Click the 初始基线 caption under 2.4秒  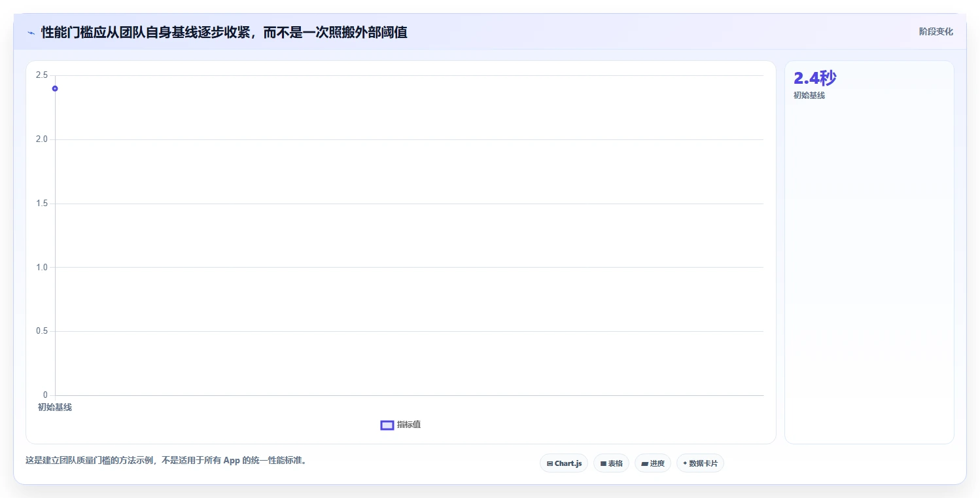click(x=809, y=96)
